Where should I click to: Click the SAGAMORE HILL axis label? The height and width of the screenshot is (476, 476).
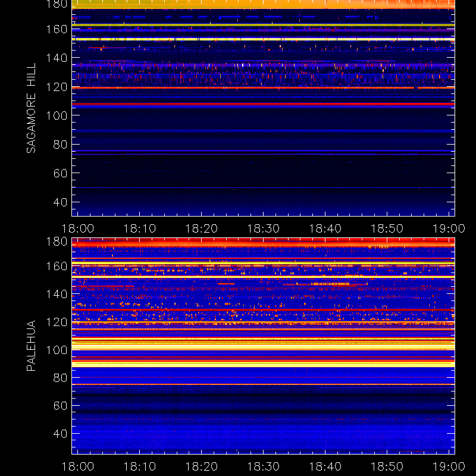[x=31, y=108]
